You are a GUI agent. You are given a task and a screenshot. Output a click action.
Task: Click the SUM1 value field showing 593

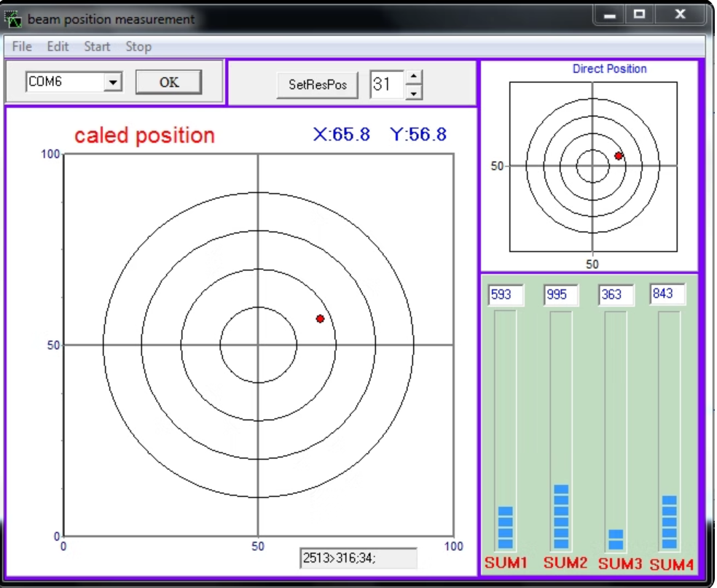click(x=505, y=295)
